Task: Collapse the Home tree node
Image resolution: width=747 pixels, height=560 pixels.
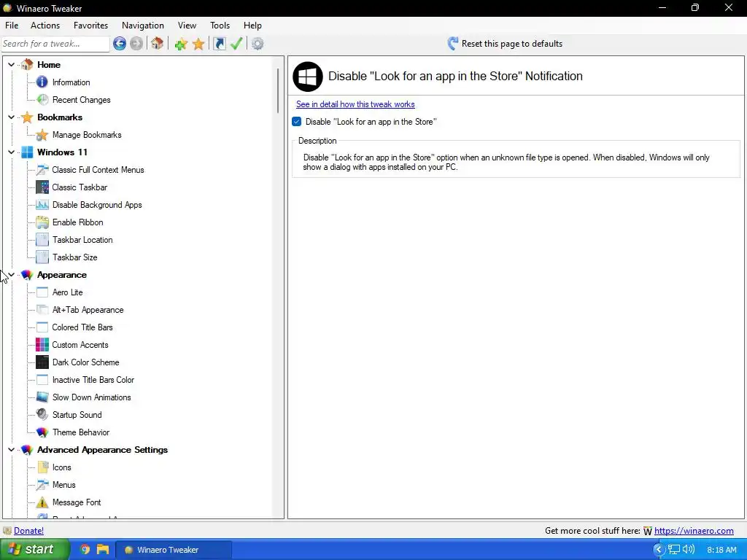Action: tap(12, 64)
